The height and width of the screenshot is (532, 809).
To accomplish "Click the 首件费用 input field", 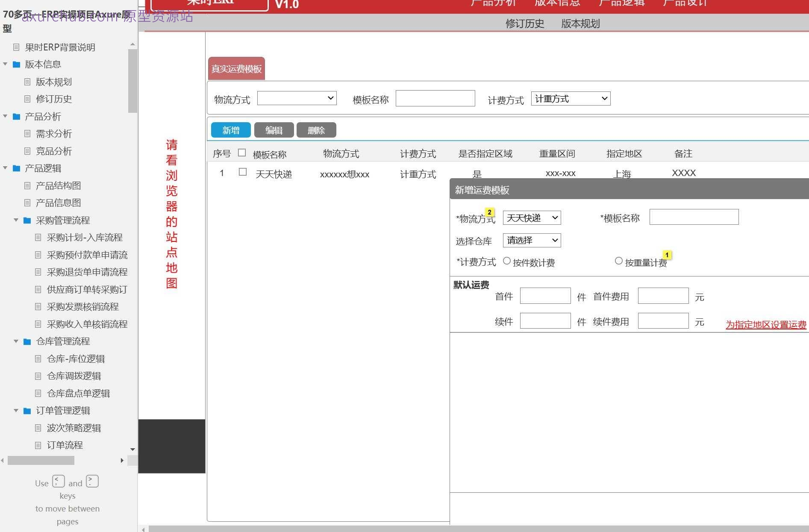I will tap(663, 296).
